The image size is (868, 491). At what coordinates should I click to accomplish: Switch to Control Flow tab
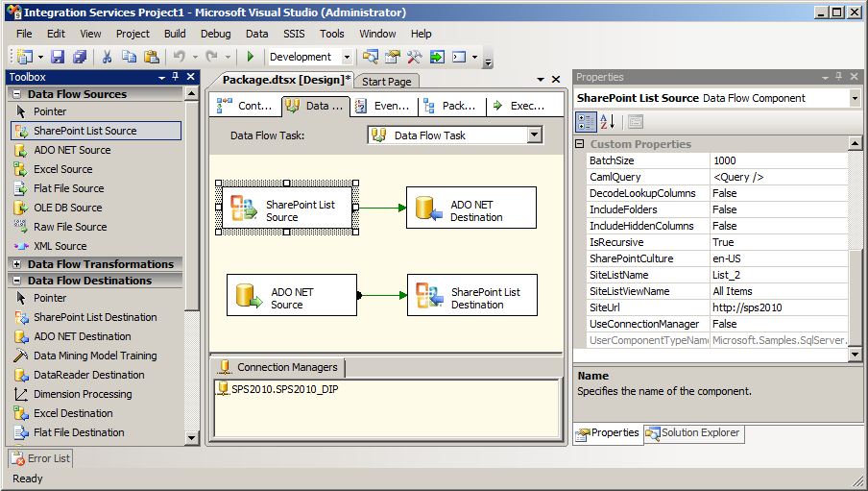pyautogui.click(x=245, y=106)
